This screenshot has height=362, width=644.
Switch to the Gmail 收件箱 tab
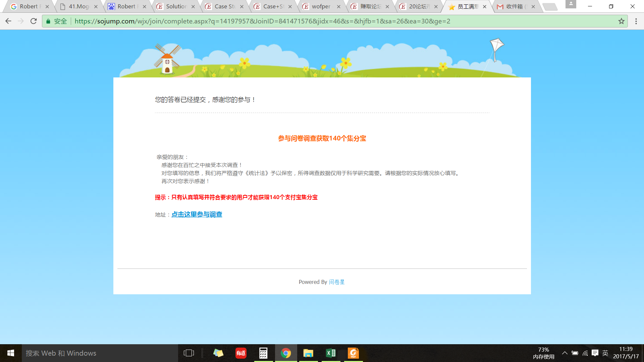pos(515,6)
